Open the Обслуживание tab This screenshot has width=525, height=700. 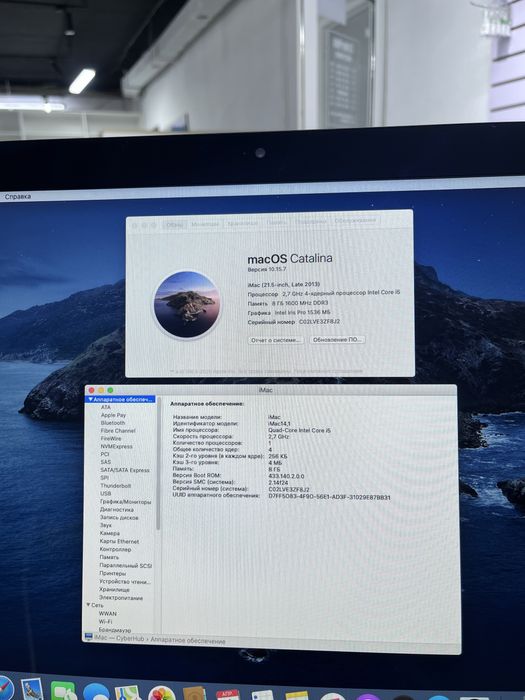[x=355, y=220]
